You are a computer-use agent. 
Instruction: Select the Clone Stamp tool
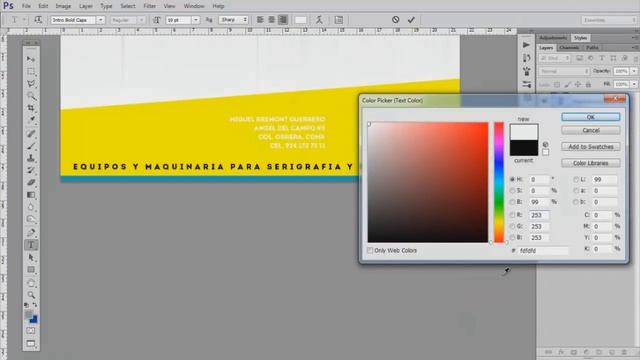[x=31, y=158]
